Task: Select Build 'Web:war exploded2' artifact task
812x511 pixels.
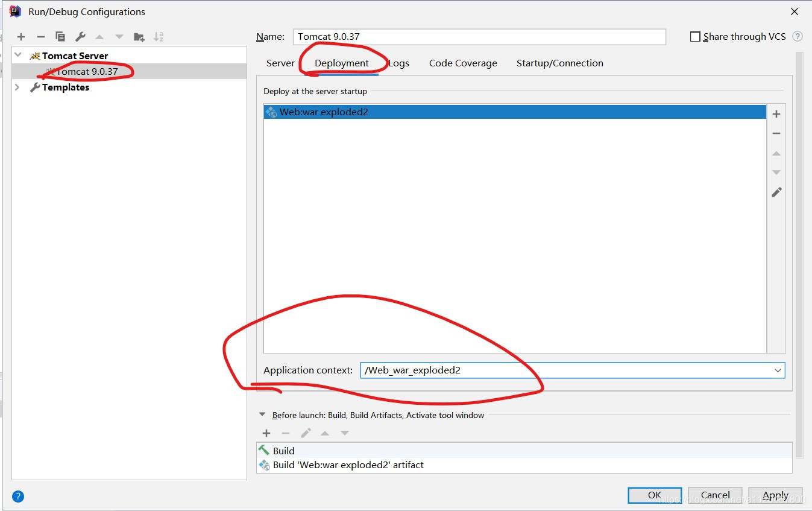Action: click(524, 465)
